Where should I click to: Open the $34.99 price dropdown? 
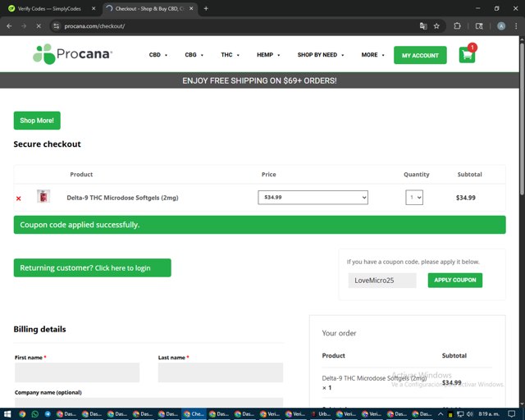(x=313, y=197)
